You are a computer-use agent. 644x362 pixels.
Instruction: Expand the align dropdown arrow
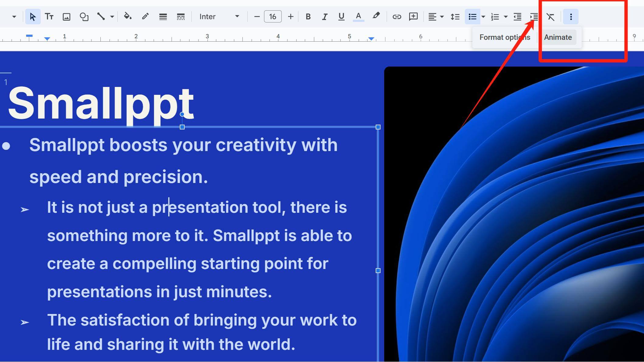click(x=442, y=17)
